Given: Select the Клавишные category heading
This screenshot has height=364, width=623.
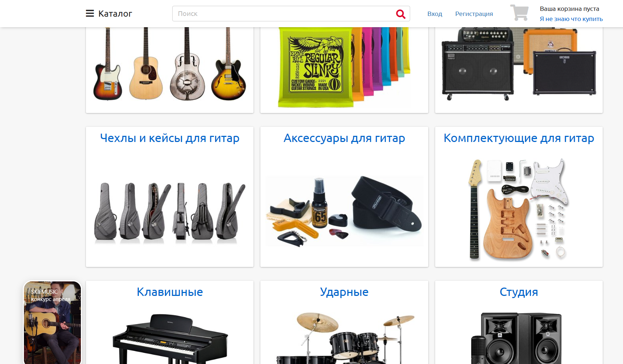Looking at the screenshot, I should click(x=170, y=292).
